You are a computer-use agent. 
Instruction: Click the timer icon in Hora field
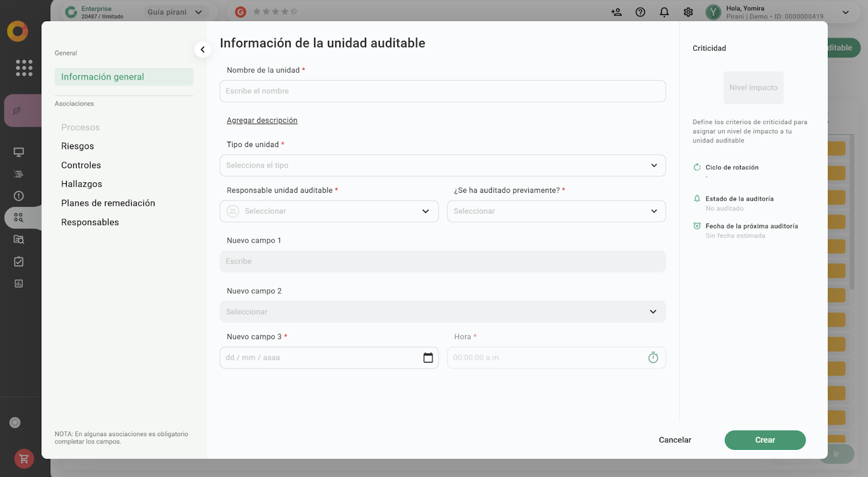653,358
